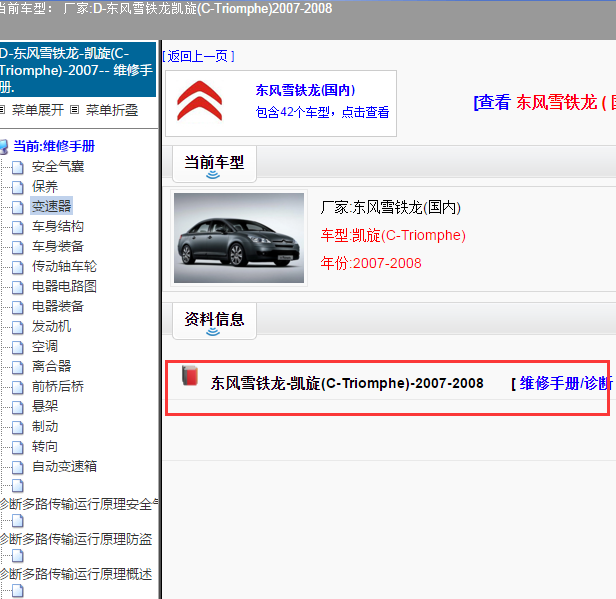Viewport: 616px width, 599px height.
Task: Click the page icon beside 保养
Action: coord(18,187)
